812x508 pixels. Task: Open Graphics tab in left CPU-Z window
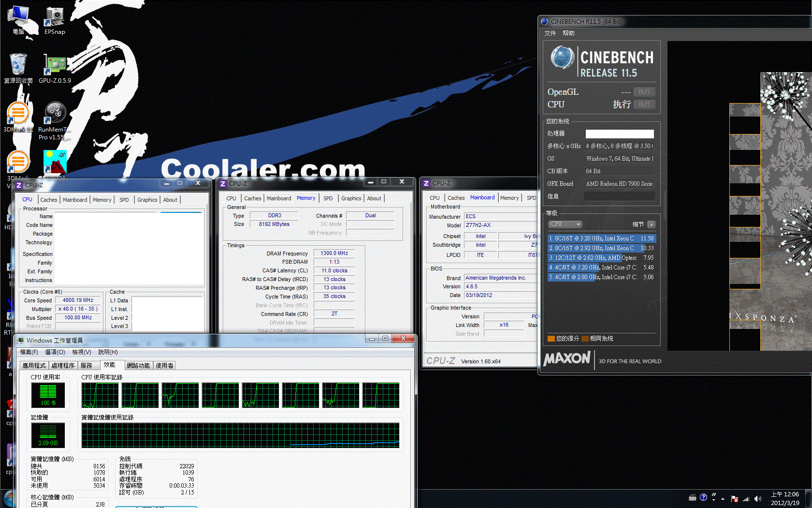pos(147,200)
